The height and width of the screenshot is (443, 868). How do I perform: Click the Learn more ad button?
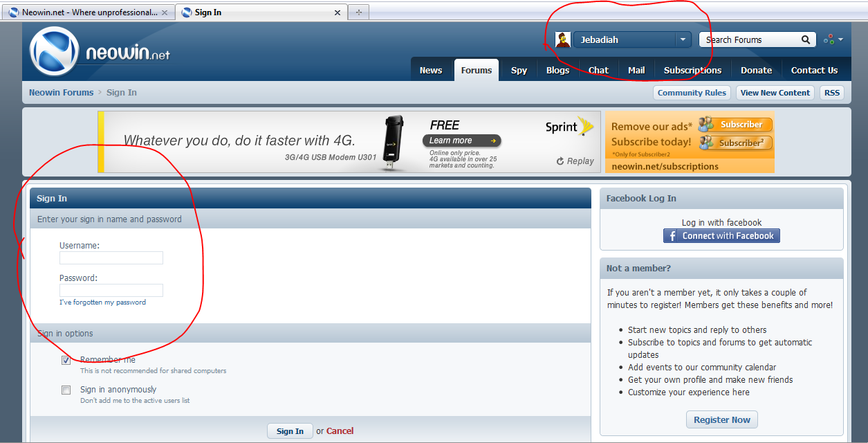click(461, 141)
